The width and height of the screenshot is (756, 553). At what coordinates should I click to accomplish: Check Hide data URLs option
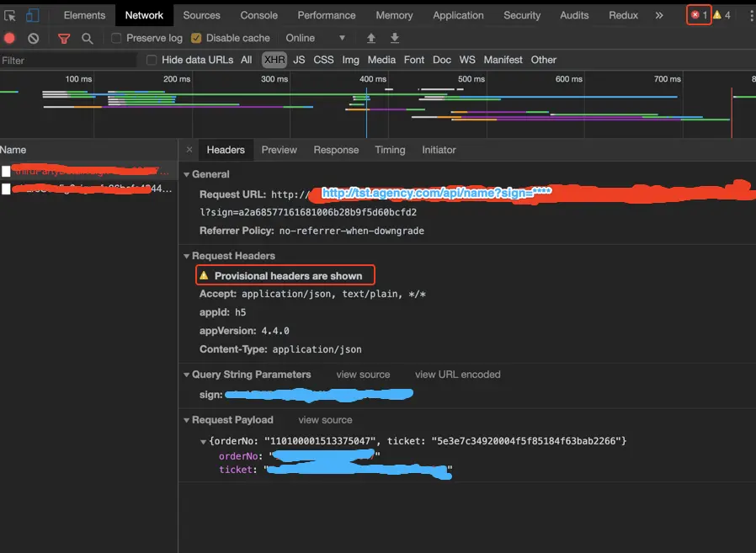pos(152,60)
